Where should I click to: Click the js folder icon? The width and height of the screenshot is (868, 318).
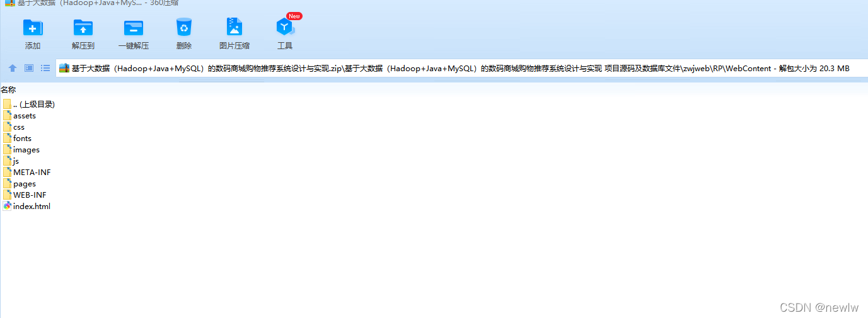click(x=7, y=161)
